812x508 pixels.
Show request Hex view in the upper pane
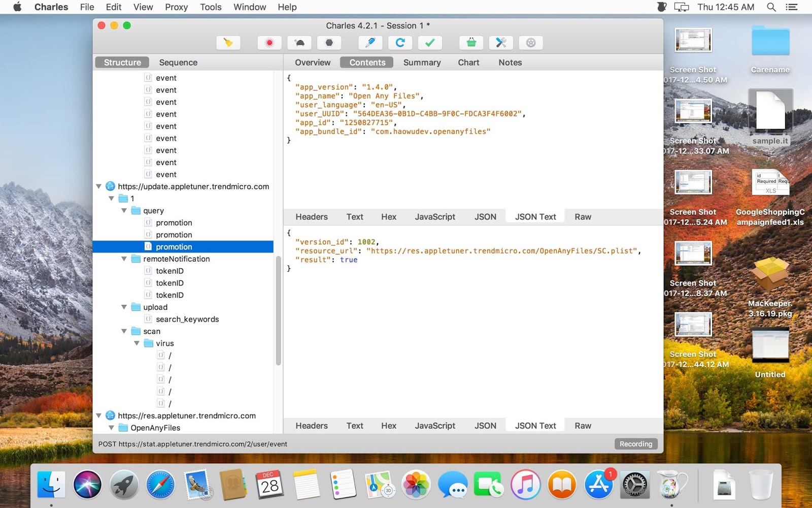tap(389, 217)
